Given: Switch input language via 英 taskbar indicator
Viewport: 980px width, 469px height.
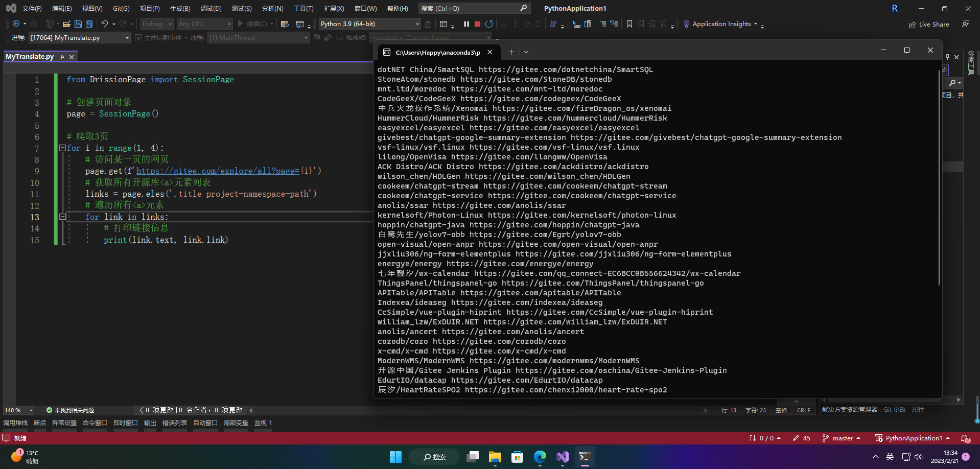Looking at the screenshot, I should click(889, 457).
